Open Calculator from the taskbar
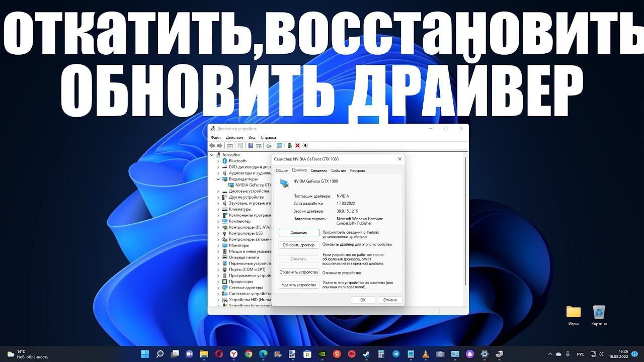 pos(381,354)
